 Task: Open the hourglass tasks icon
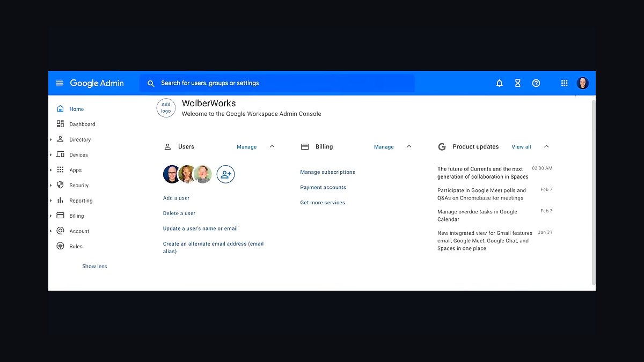(517, 83)
